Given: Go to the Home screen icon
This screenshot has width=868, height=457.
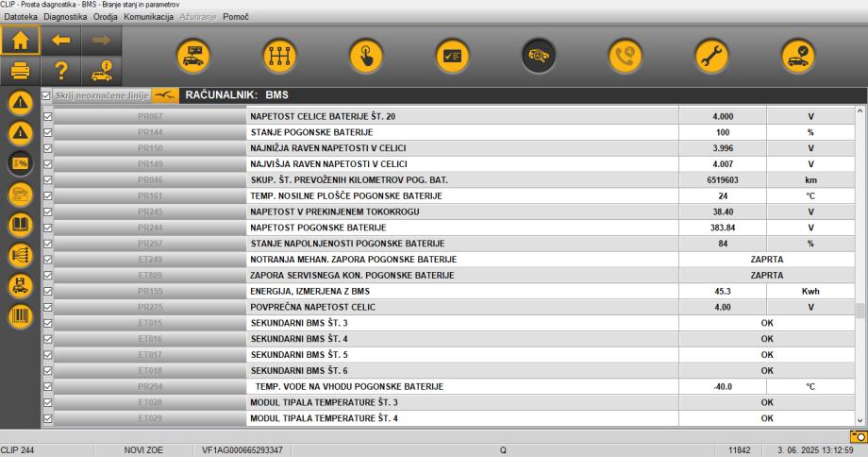Looking at the screenshot, I should click(x=21, y=40).
